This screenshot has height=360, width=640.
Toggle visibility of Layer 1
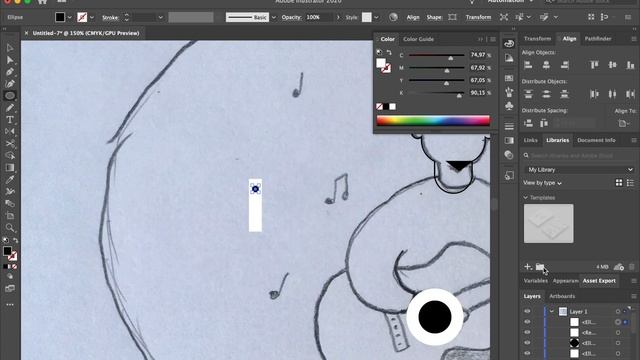527,311
